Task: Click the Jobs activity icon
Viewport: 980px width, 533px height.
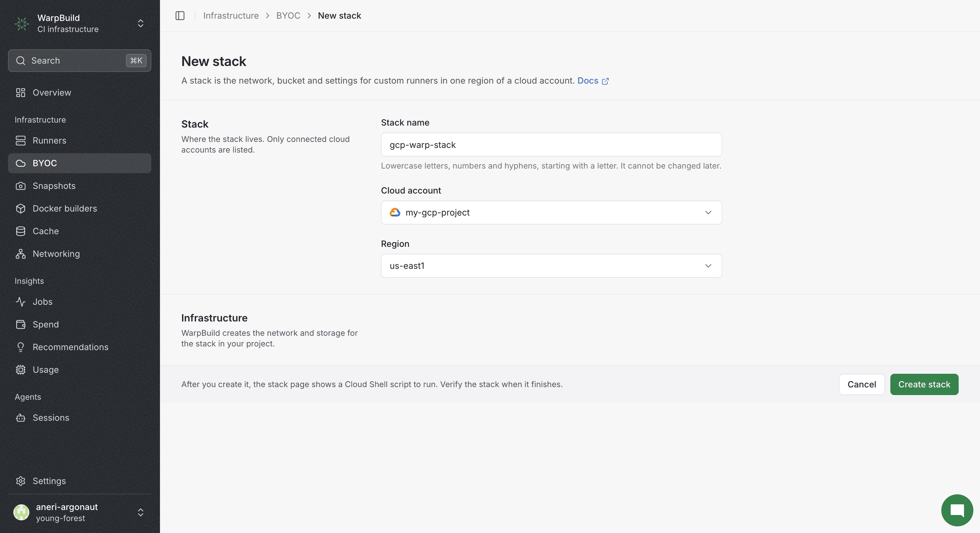Action: pyautogui.click(x=21, y=302)
